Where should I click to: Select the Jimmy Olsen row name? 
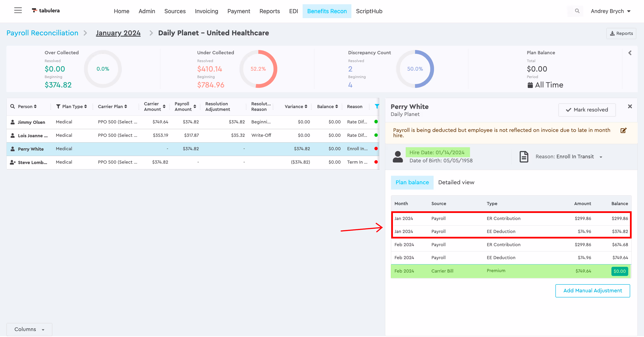click(x=32, y=122)
